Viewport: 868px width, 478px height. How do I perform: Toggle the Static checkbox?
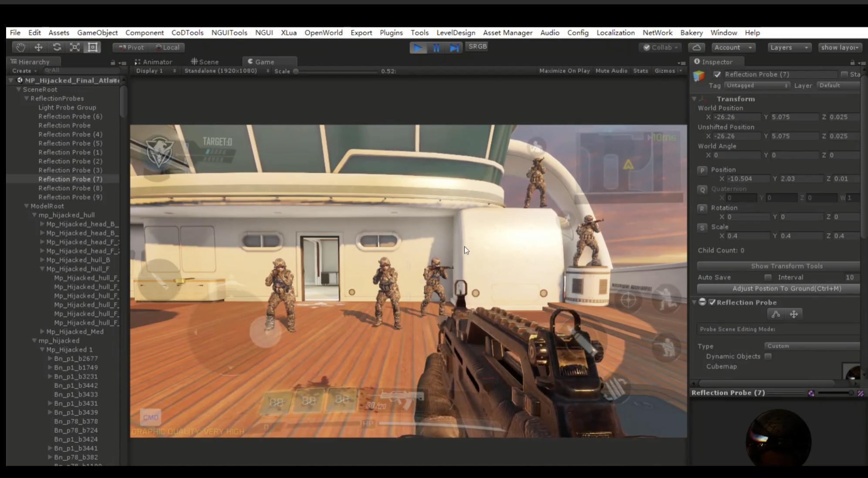(844, 74)
